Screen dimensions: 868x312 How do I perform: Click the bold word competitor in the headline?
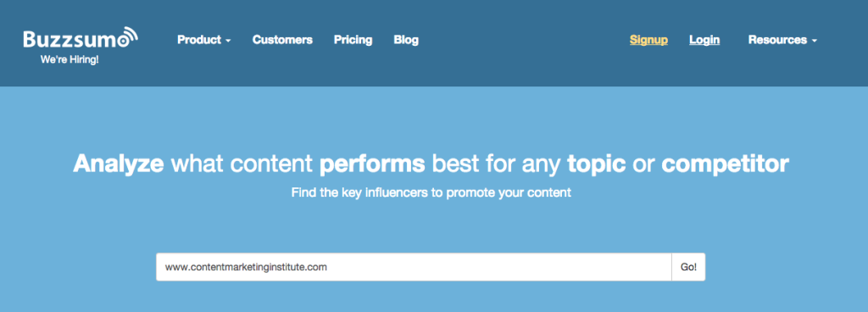tap(726, 164)
